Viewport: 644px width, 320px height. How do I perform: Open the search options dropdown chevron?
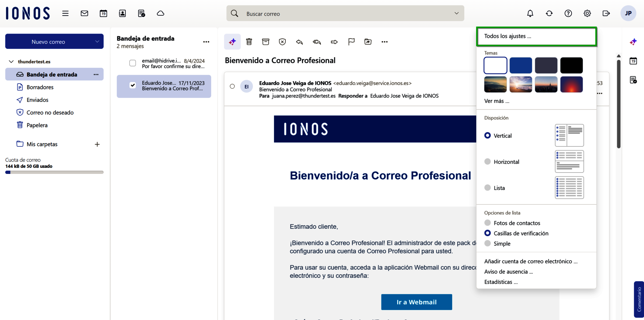457,13
